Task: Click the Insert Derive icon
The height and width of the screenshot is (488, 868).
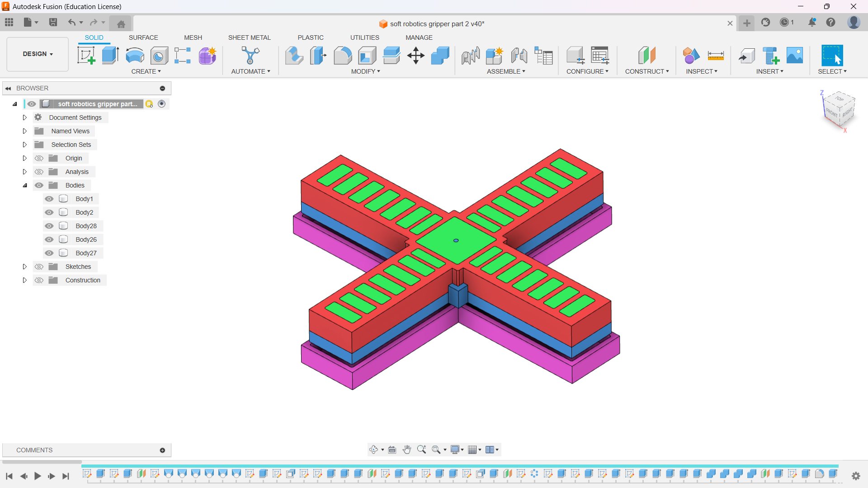Action: click(x=746, y=56)
